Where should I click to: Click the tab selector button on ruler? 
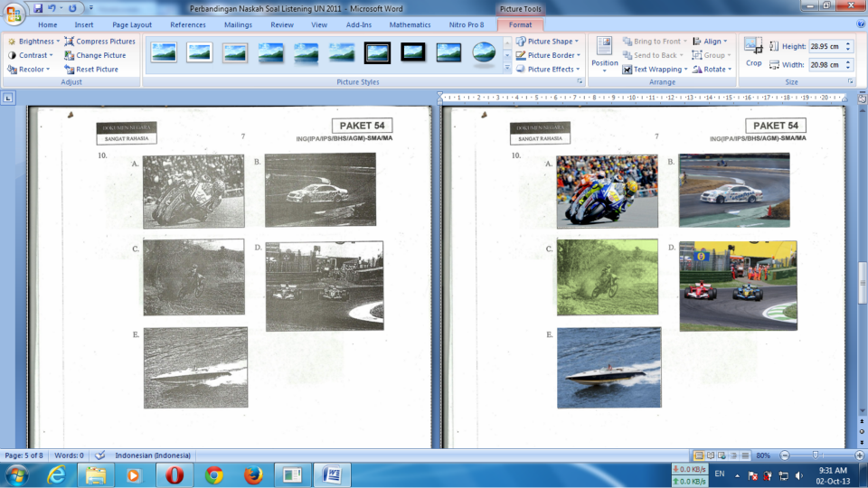[x=8, y=99]
